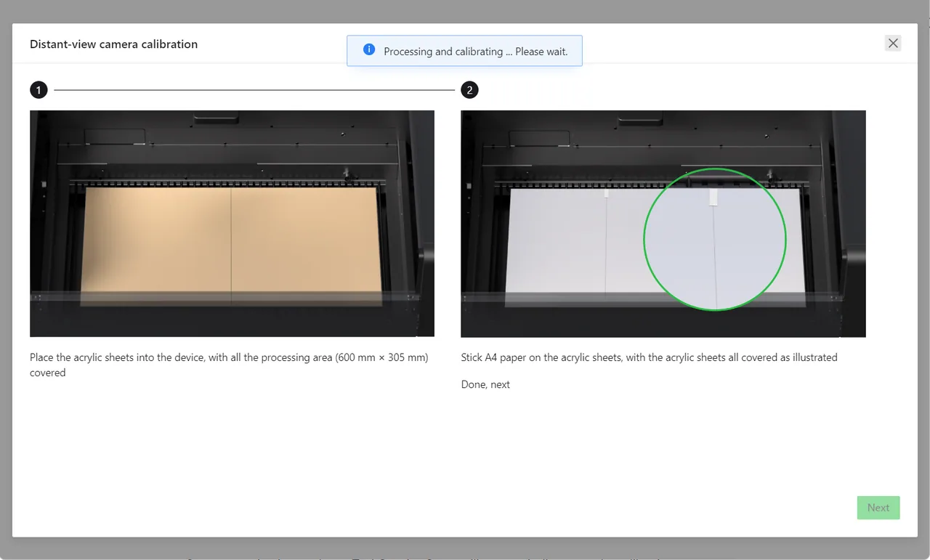Select the step 2 circle indicator
The image size is (930, 560).
click(x=469, y=90)
